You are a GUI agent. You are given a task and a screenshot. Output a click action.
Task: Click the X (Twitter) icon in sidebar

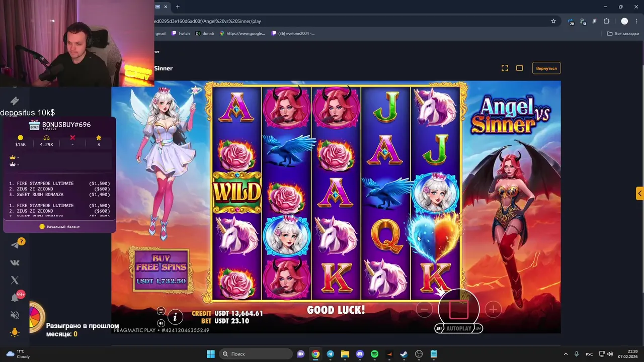pyautogui.click(x=15, y=280)
